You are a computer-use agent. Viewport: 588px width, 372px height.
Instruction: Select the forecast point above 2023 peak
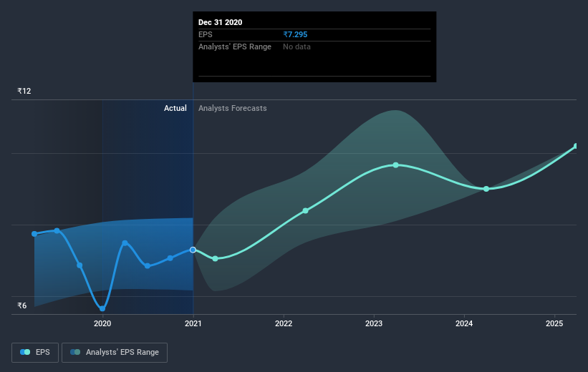coord(395,165)
